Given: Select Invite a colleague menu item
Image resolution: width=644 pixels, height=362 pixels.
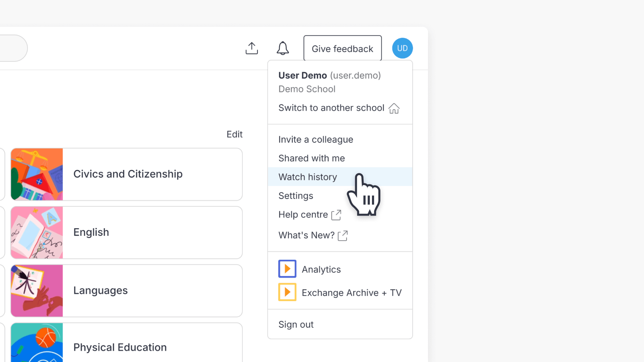Looking at the screenshot, I should [316, 139].
